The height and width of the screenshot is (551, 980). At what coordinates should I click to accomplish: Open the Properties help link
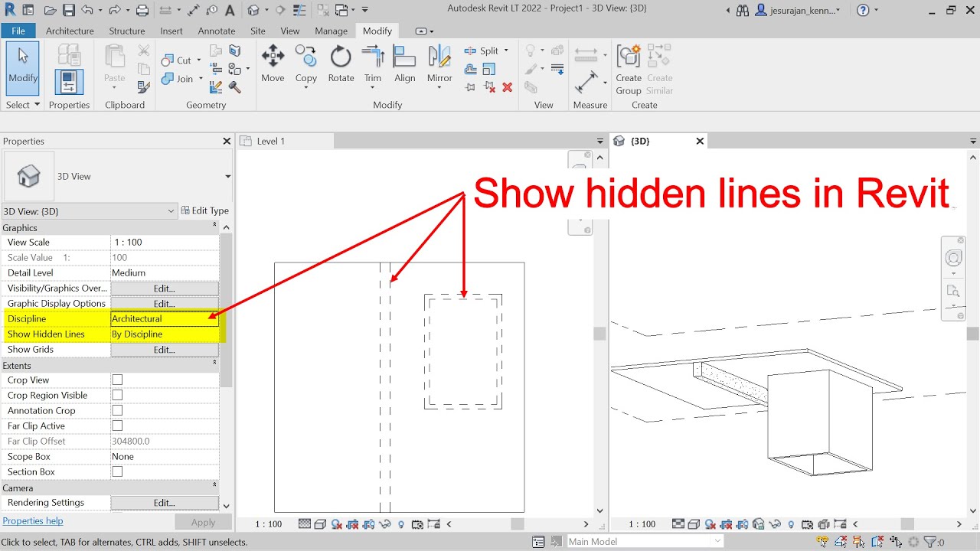pyautogui.click(x=33, y=521)
